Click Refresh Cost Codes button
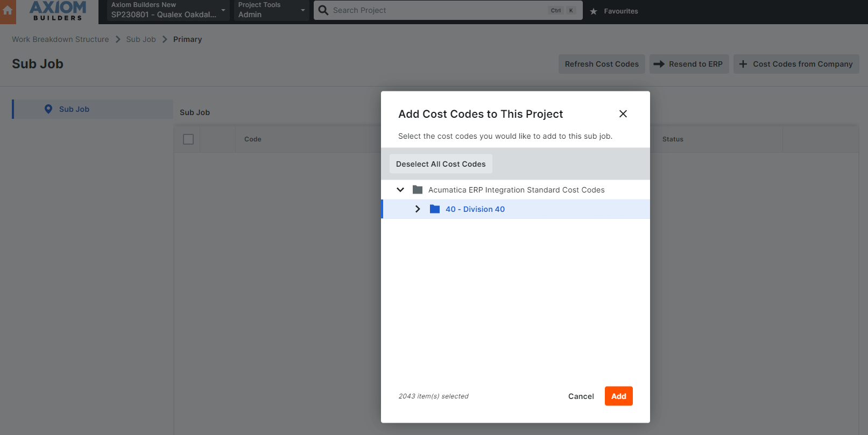The width and height of the screenshot is (868, 435). click(602, 64)
